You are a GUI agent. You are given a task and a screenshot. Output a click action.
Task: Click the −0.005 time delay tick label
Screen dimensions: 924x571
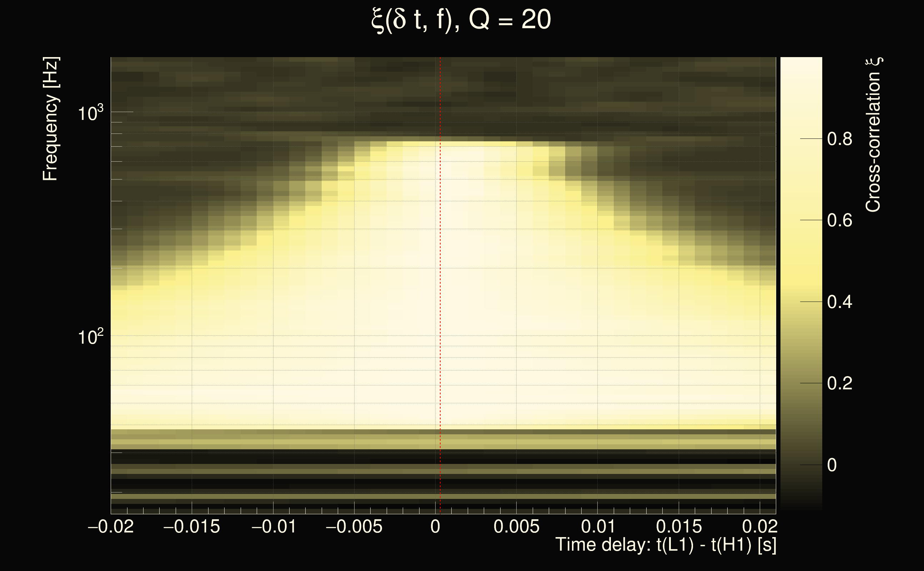point(354,526)
